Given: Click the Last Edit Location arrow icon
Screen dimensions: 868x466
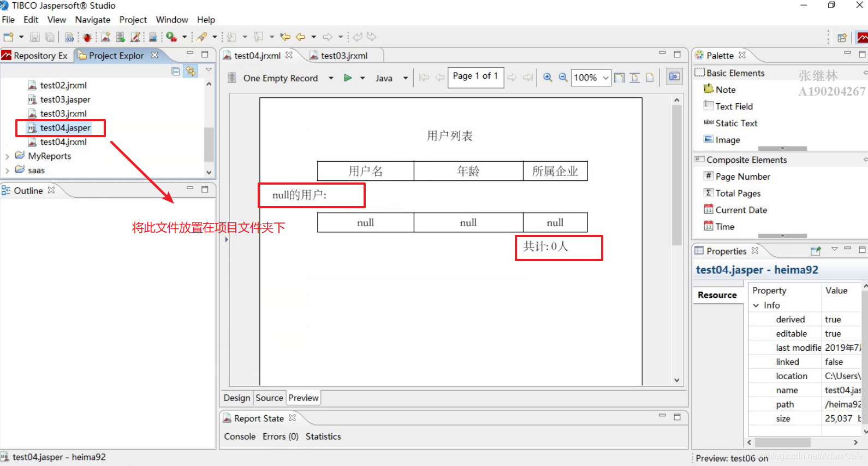Looking at the screenshot, I should pos(285,37).
